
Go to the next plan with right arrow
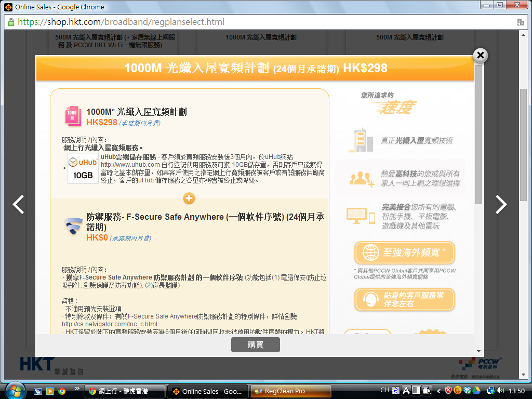coord(501,204)
